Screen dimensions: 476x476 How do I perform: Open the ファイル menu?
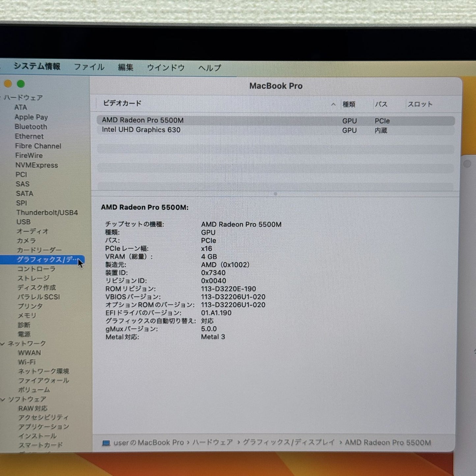coord(89,67)
